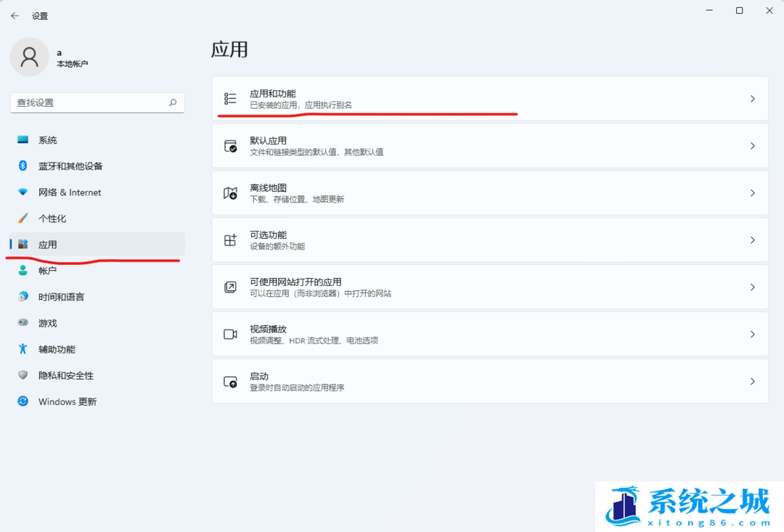The height and width of the screenshot is (532, 784).
Task: Click the 登录时自动启动的应用程序 description
Action: coord(297,388)
